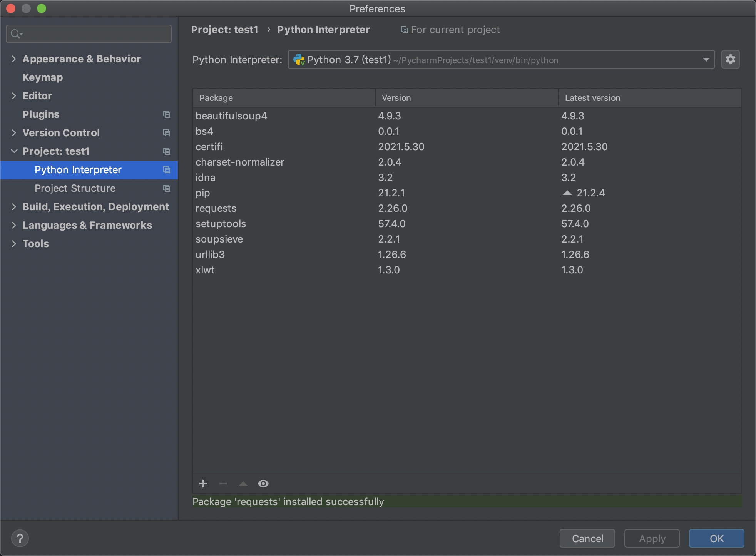Select the xlwt package row

(467, 270)
